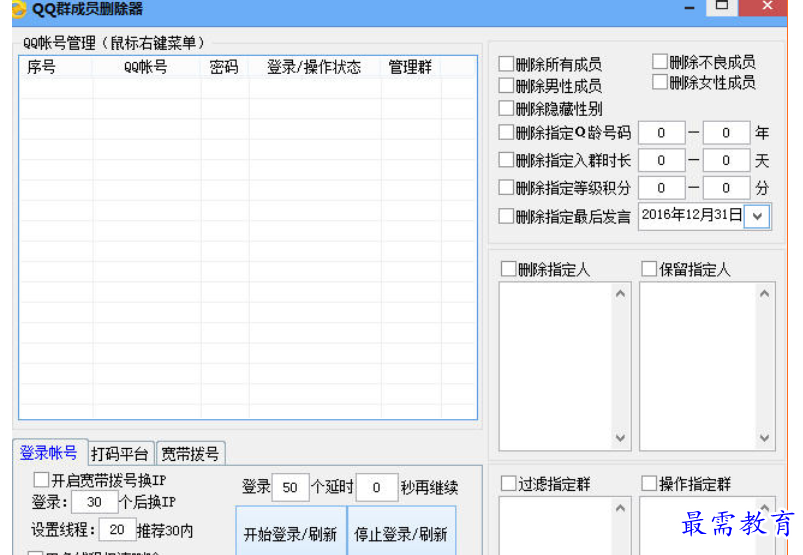Minimize the QQ群成员删除器 window
Viewport: 803px width, 555px height.
(x=690, y=8)
